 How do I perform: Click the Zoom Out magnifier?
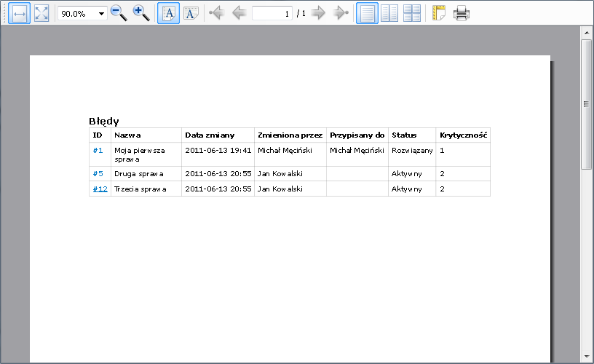tap(119, 13)
